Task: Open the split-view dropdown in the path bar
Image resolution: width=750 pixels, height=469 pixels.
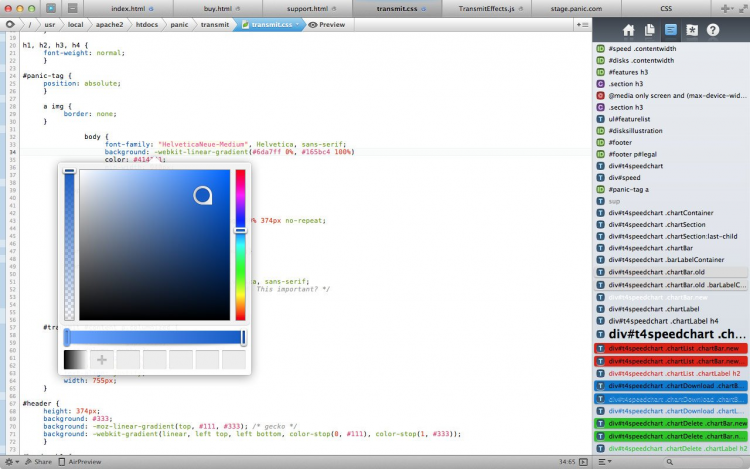Action: pyautogui.click(x=581, y=24)
